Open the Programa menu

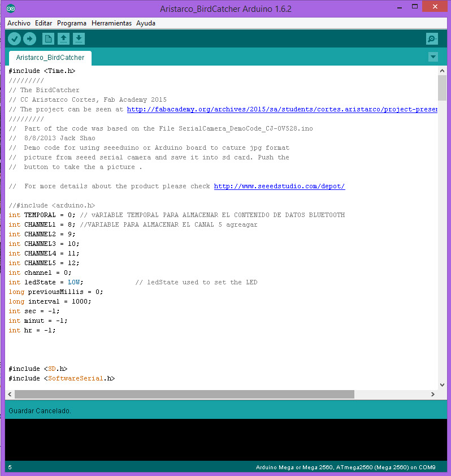[x=72, y=23]
